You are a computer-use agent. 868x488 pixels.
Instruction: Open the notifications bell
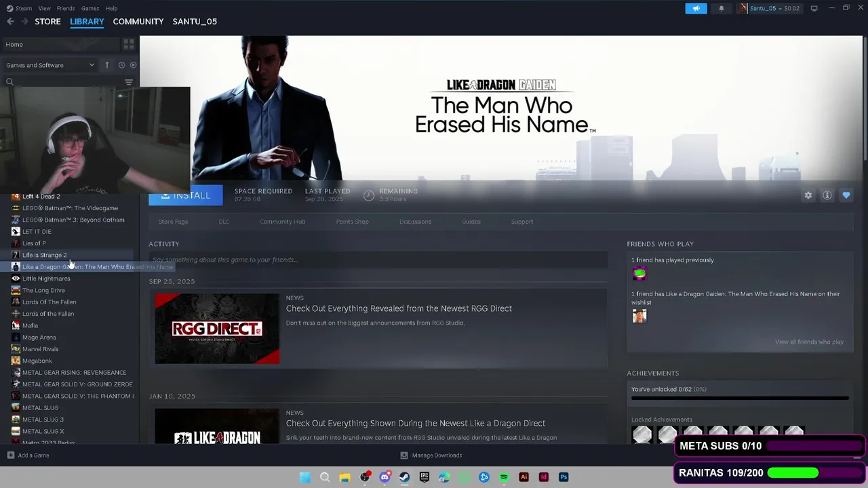pyautogui.click(x=721, y=8)
